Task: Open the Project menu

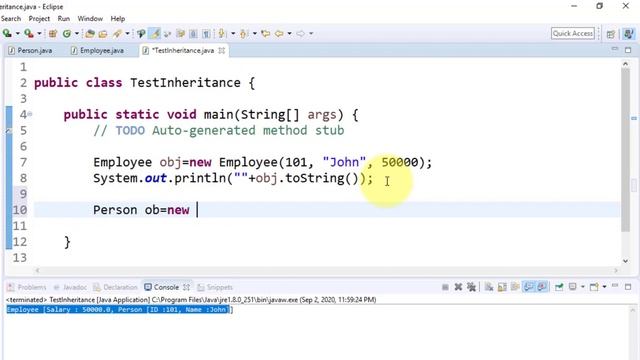Action: [39, 19]
